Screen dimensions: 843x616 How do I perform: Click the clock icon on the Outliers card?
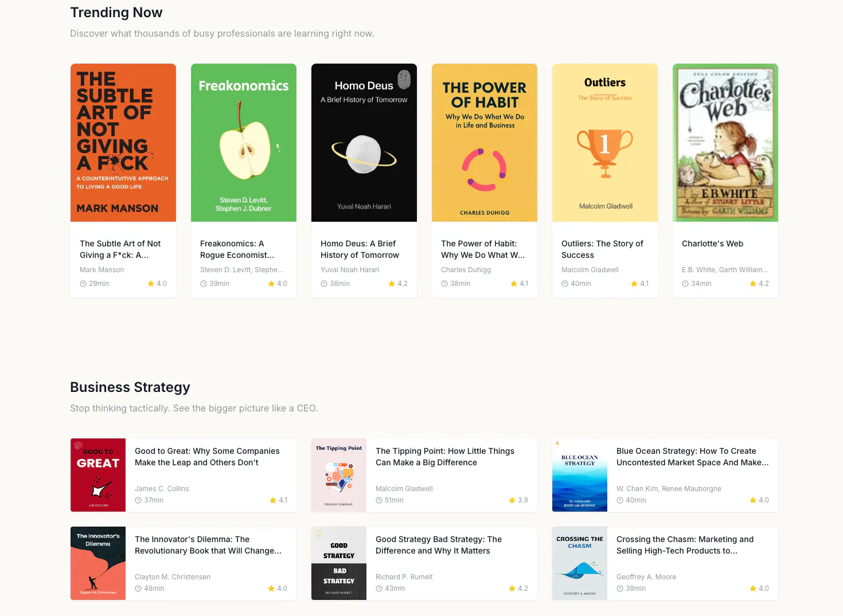[x=565, y=284]
